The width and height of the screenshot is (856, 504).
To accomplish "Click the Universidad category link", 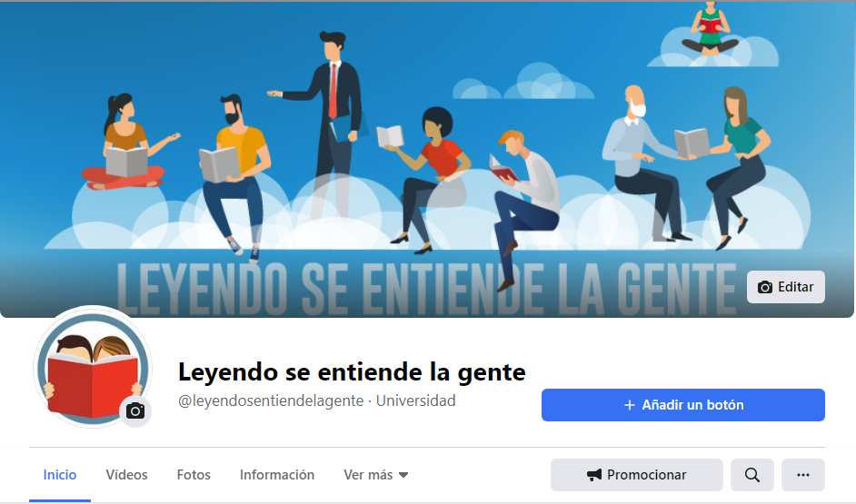I will (415, 400).
